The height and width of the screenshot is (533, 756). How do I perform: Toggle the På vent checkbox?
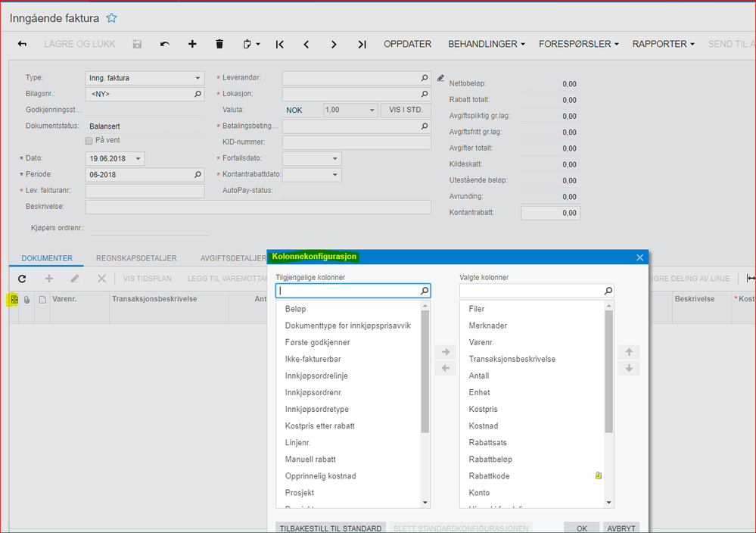[x=89, y=141]
